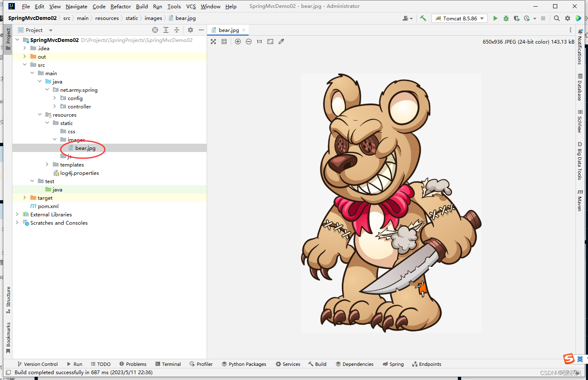Collapse the SpringMvcDemo02 root node
The image size is (588, 380).
pos(17,40)
